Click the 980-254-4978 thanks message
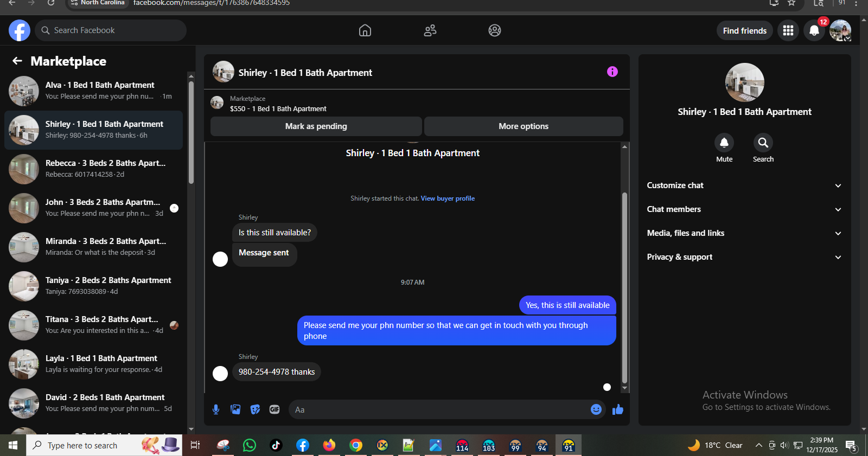Screen dimensions: 868x456 pyautogui.click(x=277, y=372)
